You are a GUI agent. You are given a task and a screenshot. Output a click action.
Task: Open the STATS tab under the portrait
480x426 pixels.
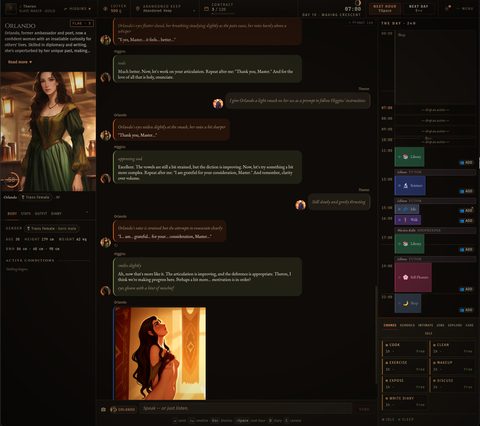(x=26, y=213)
